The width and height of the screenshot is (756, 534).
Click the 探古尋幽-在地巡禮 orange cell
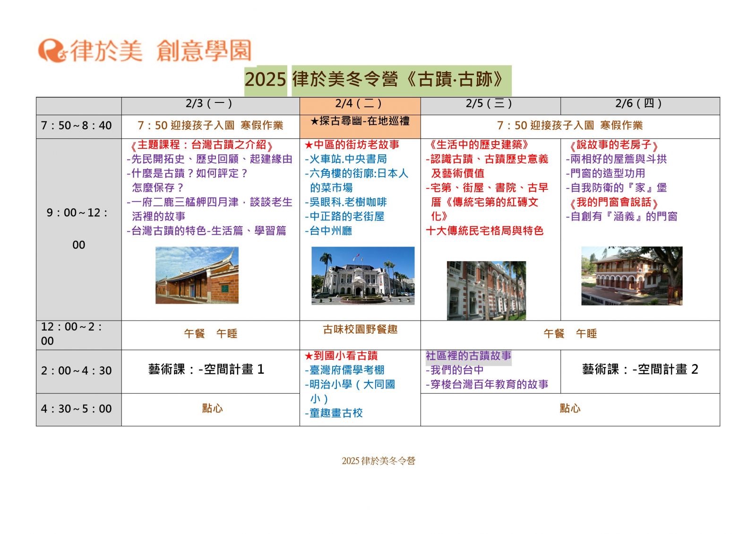coord(360,121)
